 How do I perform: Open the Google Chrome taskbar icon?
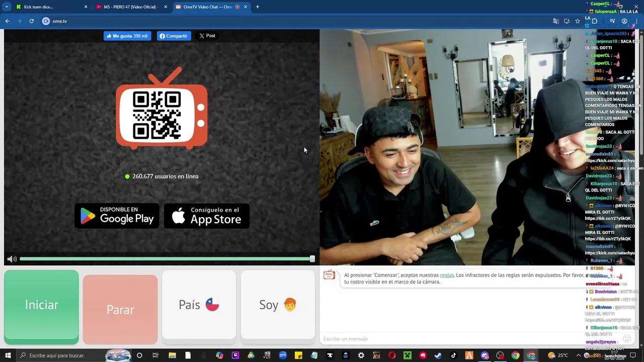tap(516, 355)
